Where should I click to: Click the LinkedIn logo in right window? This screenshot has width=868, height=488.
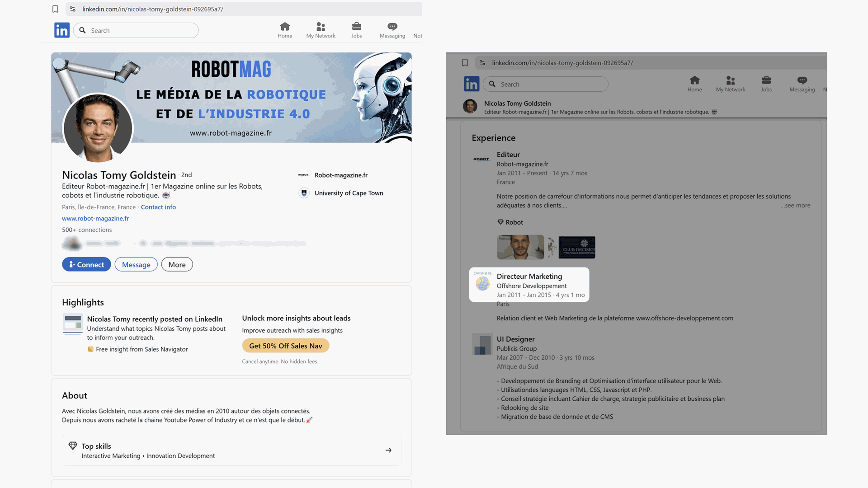pos(472,84)
